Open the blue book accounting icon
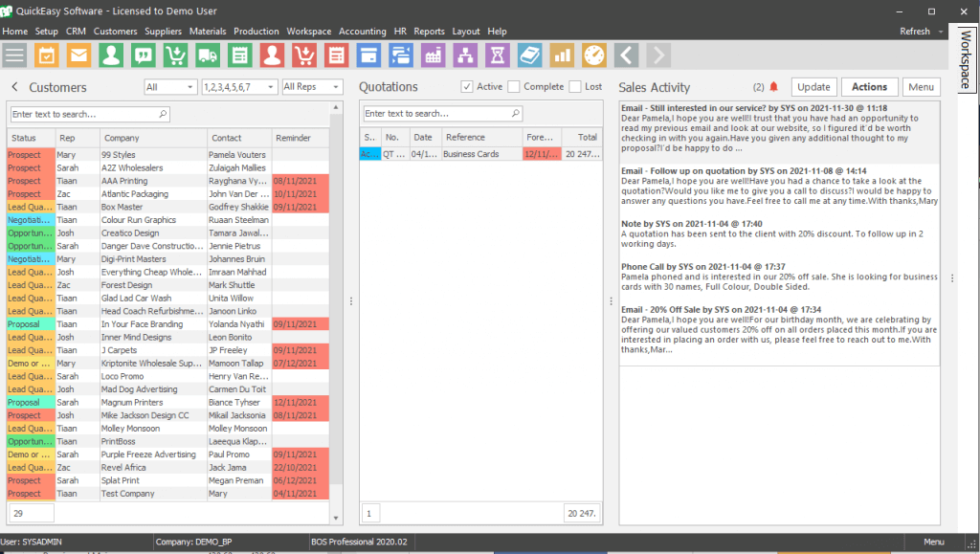Screen dimensions: 980x554 (529, 55)
